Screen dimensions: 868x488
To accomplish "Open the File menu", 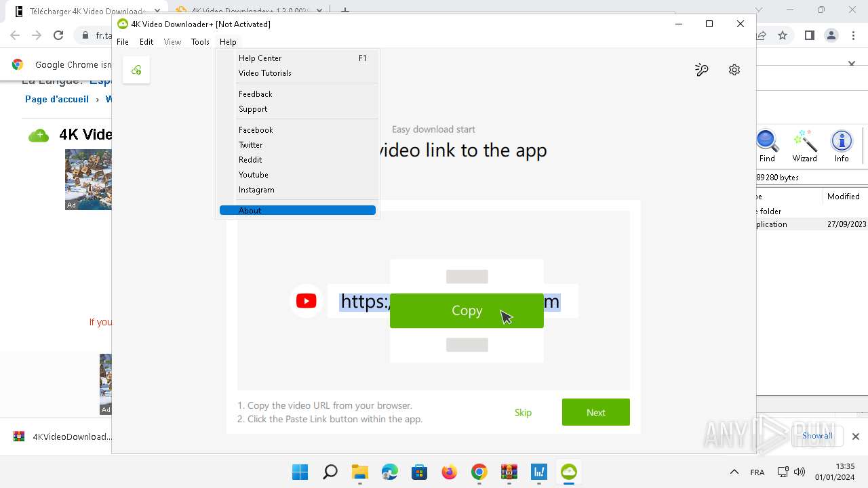I will click(x=123, y=42).
